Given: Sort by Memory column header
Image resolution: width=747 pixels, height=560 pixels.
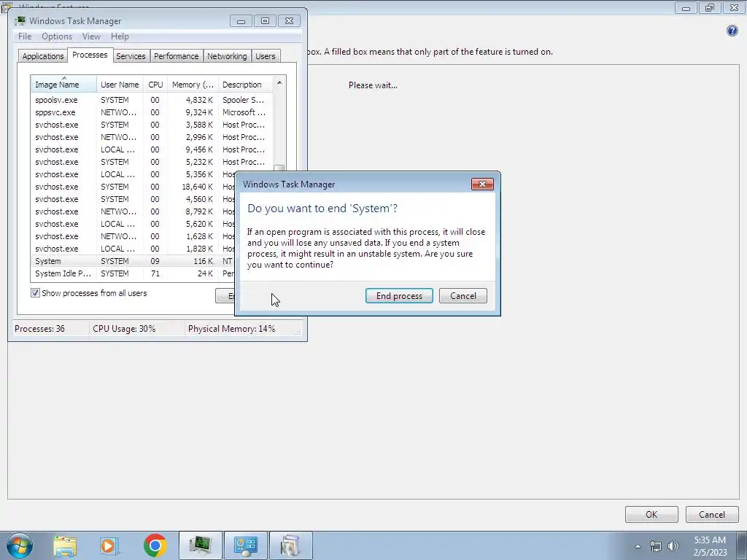Looking at the screenshot, I should click(x=193, y=85).
